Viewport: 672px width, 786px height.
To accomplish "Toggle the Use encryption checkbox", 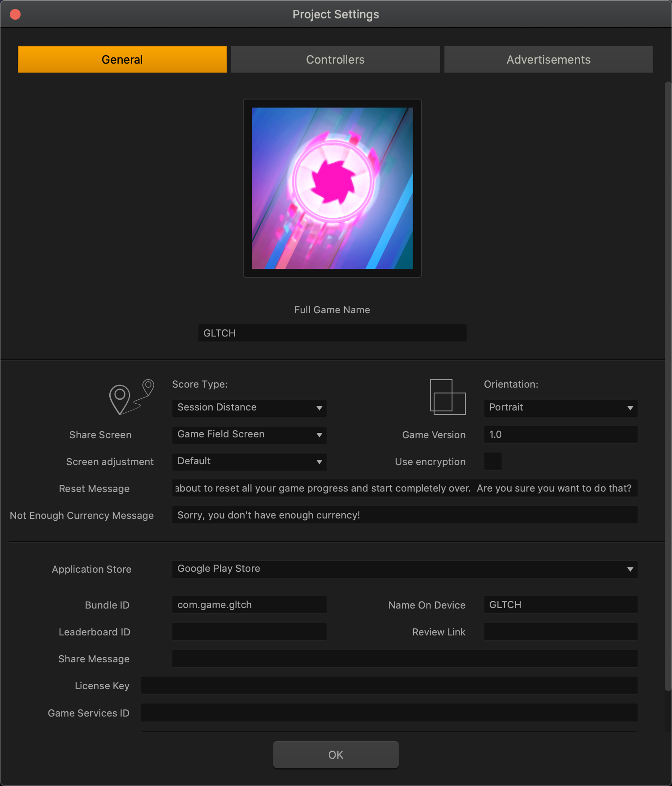I will (492, 461).
